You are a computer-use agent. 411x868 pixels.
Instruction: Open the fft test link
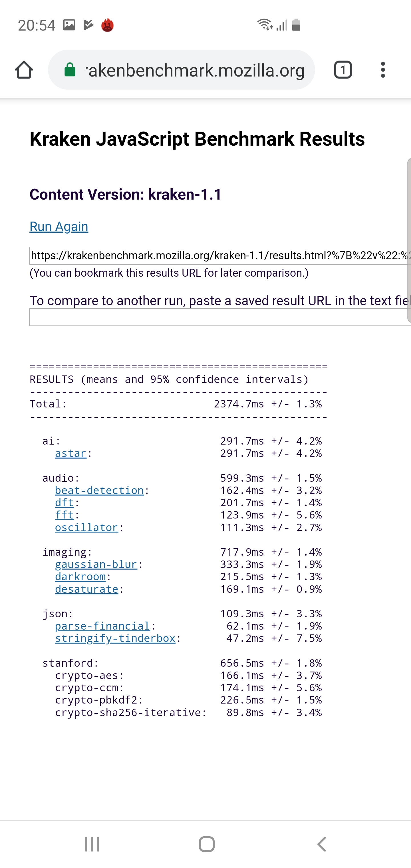(x=64, y=515)
